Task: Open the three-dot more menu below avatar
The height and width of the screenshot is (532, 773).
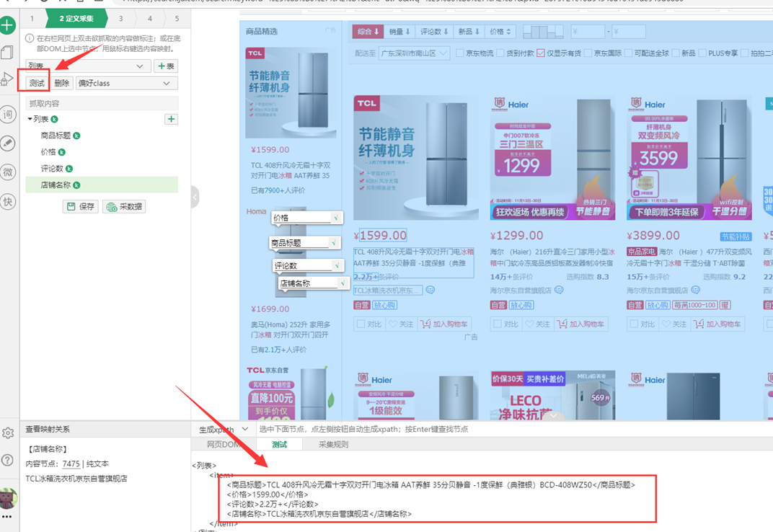Action: click(6, 517)
